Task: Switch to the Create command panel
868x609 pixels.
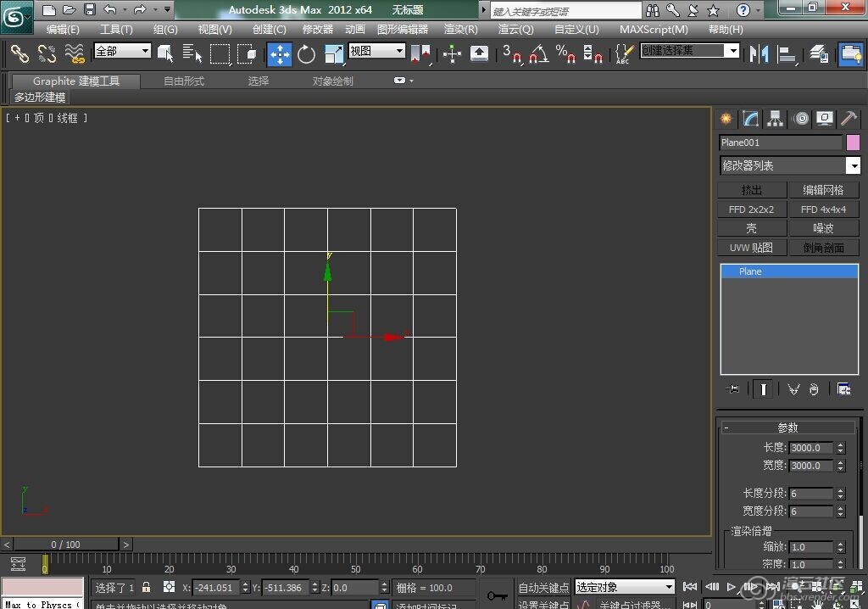Action: (726, 119)
